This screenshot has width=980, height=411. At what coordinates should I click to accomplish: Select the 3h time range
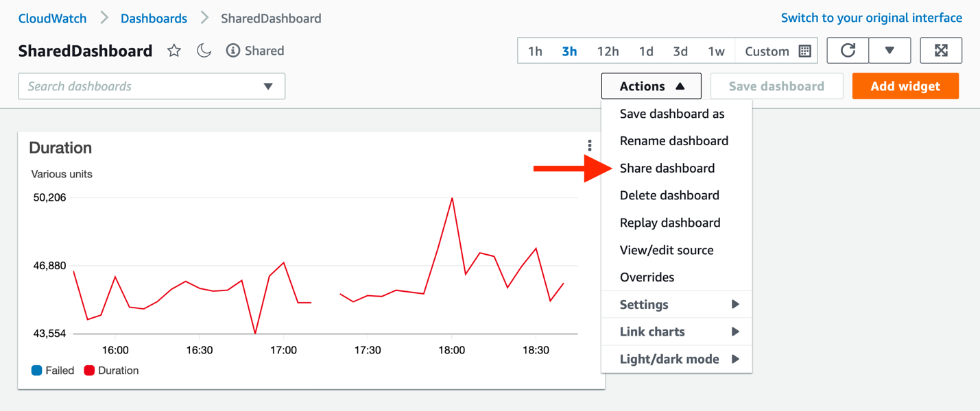coord(569,51)
